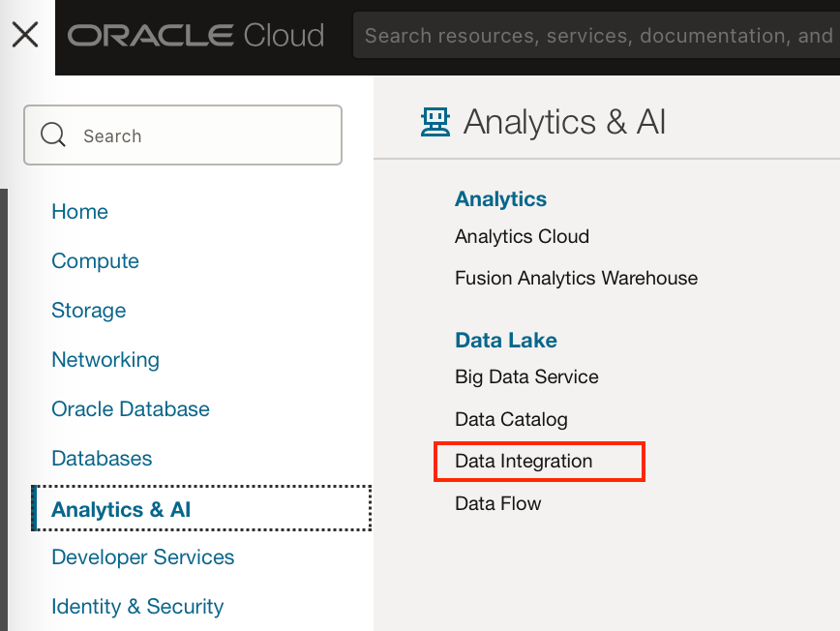840x631 pixels.
Task: Click the magnifying glass in the sidebar search
Action: coord(53,135)
